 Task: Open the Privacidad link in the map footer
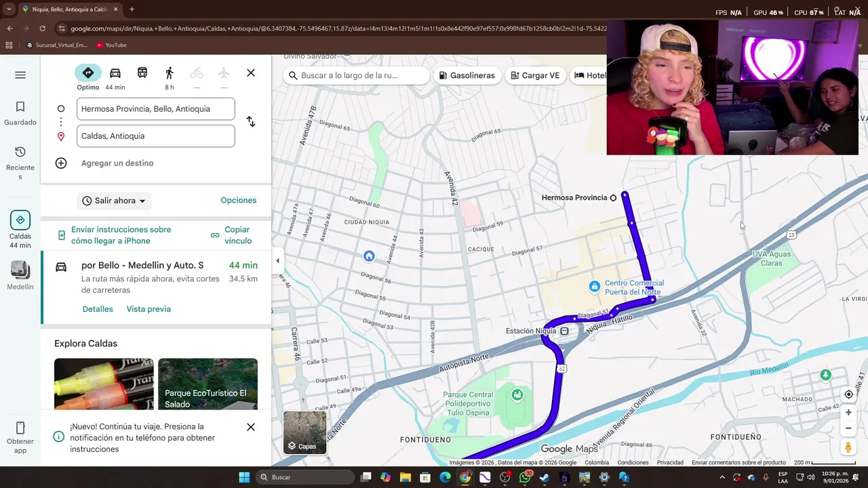[670, 463]
